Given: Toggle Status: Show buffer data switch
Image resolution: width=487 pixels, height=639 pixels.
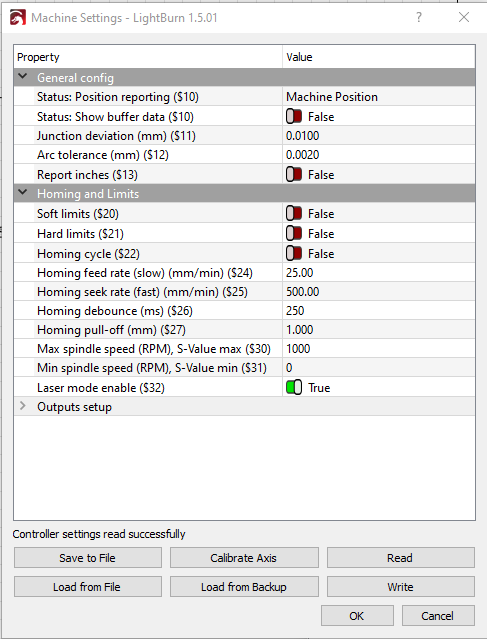Looking at the screenshot, I should point(294,117).
